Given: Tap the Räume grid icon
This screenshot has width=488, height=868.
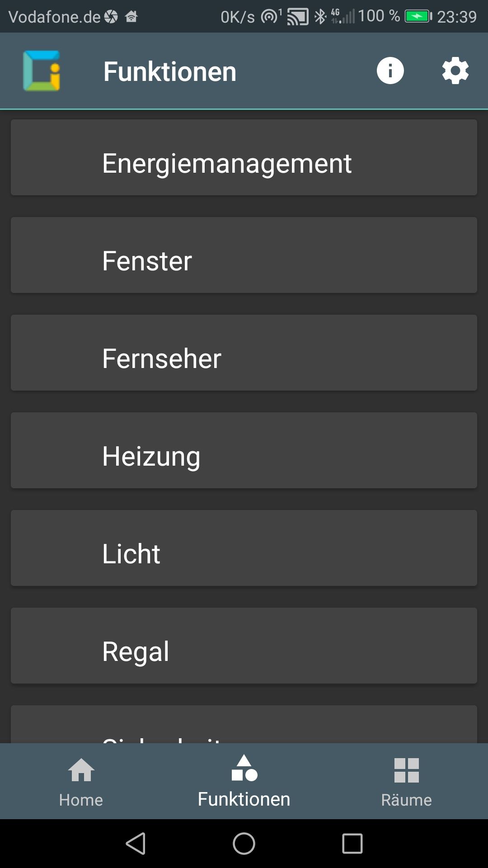Looking at the screenshot, I should (x=407, y=770).
